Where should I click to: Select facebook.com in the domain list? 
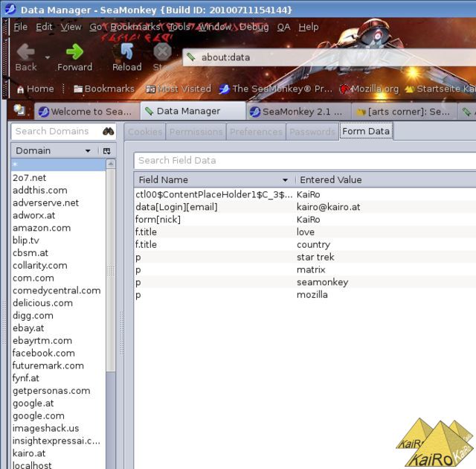pos(58,353)
